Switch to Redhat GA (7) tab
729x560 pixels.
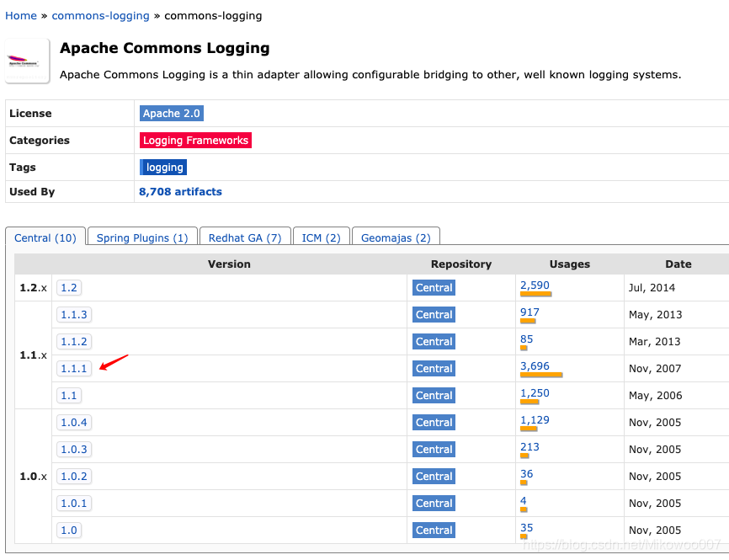tap(245, 238)
